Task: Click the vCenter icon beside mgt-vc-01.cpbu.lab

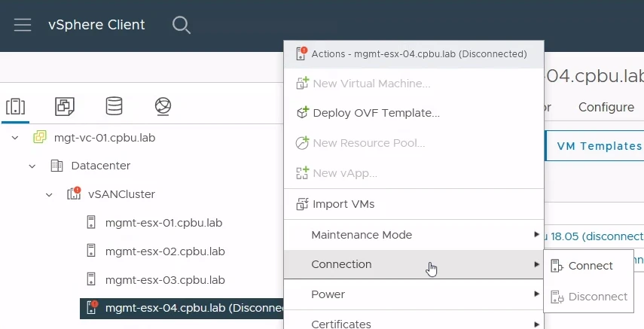Action: coord(40,138)
